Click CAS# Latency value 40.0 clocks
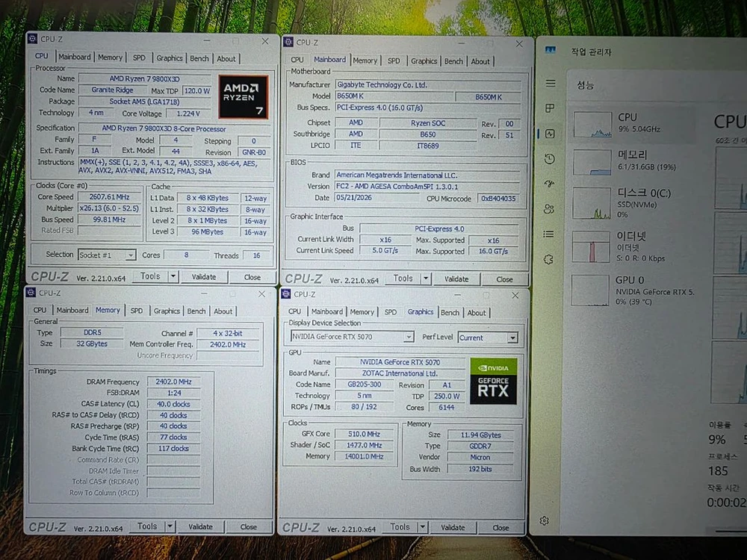Viewport: 747px width, 560px height. coord(173,404)
